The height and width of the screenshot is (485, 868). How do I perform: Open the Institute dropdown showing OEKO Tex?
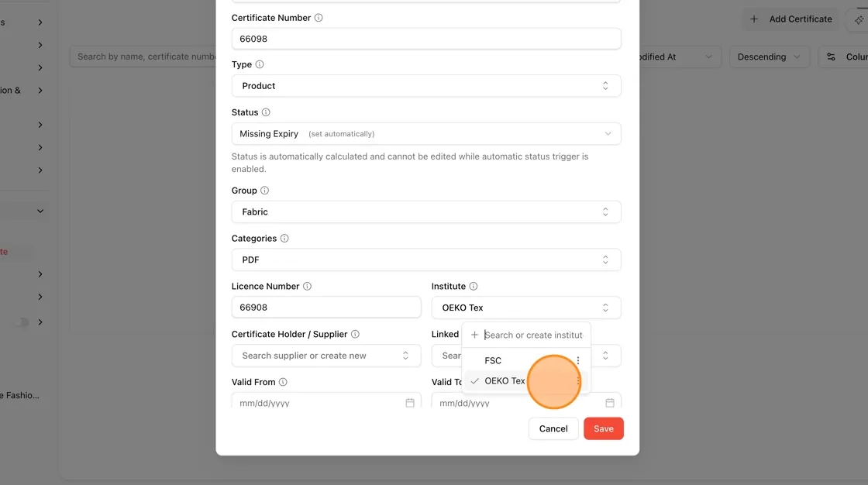click(526, 308)
